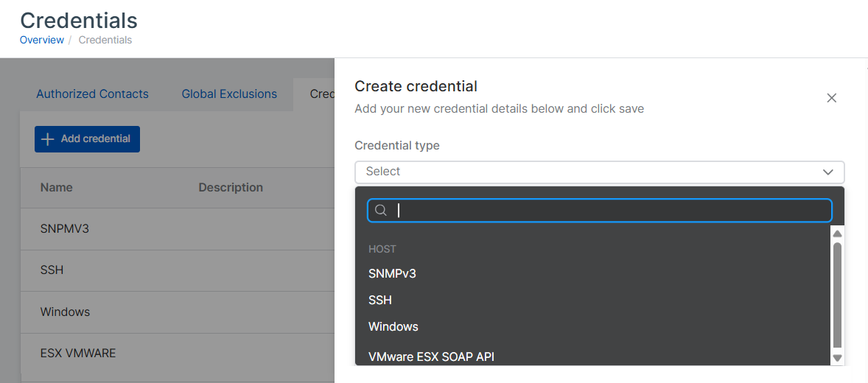Click the Description column header
This screenshot has height=383, width=868.
(231, 187)
